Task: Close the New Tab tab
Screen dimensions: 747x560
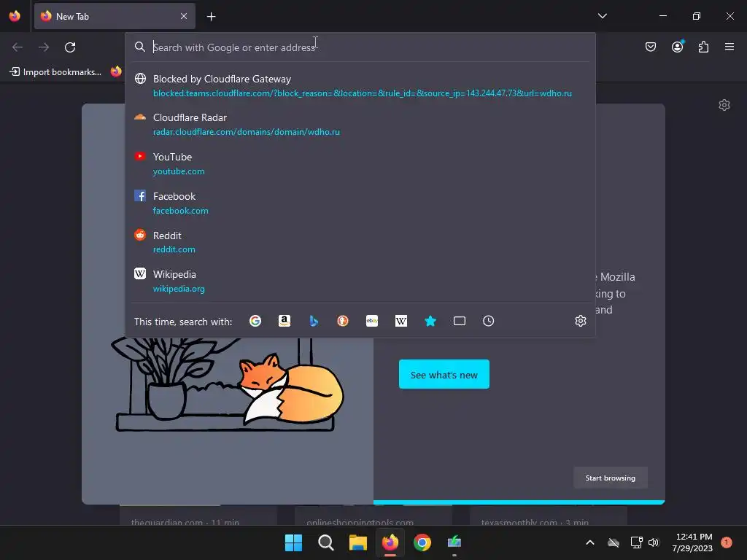Action: tap(184, 16)
